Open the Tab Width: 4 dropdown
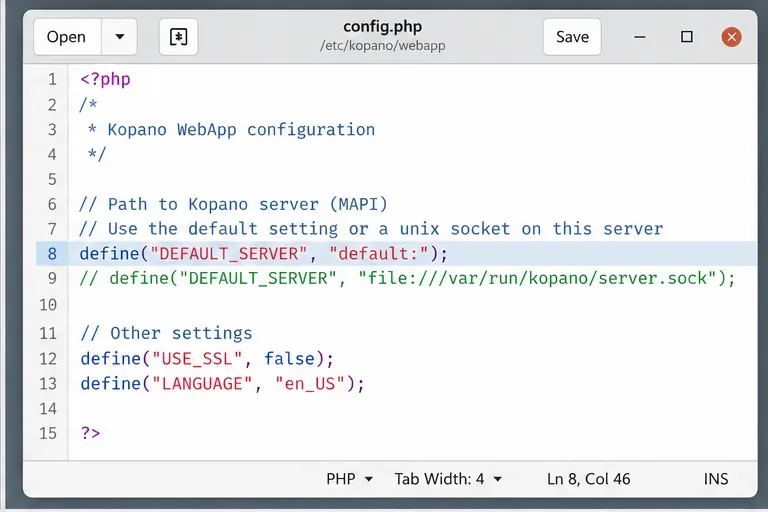The width and height of the screenshot is (768, 512). tap(448, 479)
